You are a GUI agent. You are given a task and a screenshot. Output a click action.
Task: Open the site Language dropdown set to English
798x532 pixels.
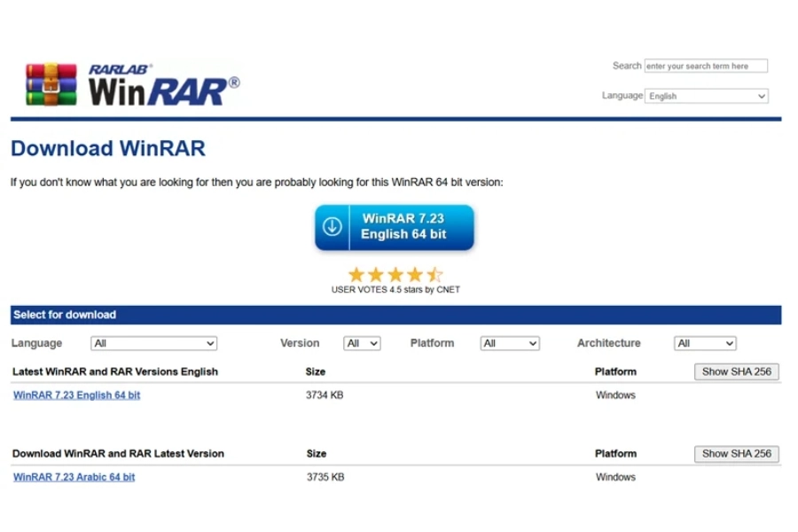(707, 96)
